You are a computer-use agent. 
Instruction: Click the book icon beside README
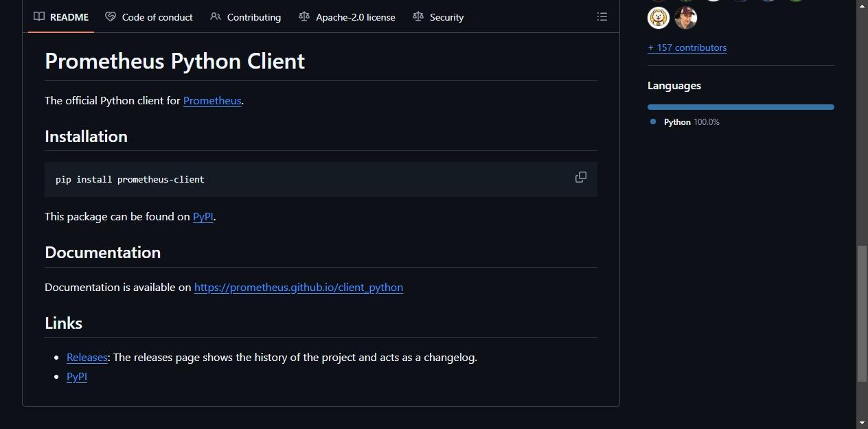pos(39,16)
